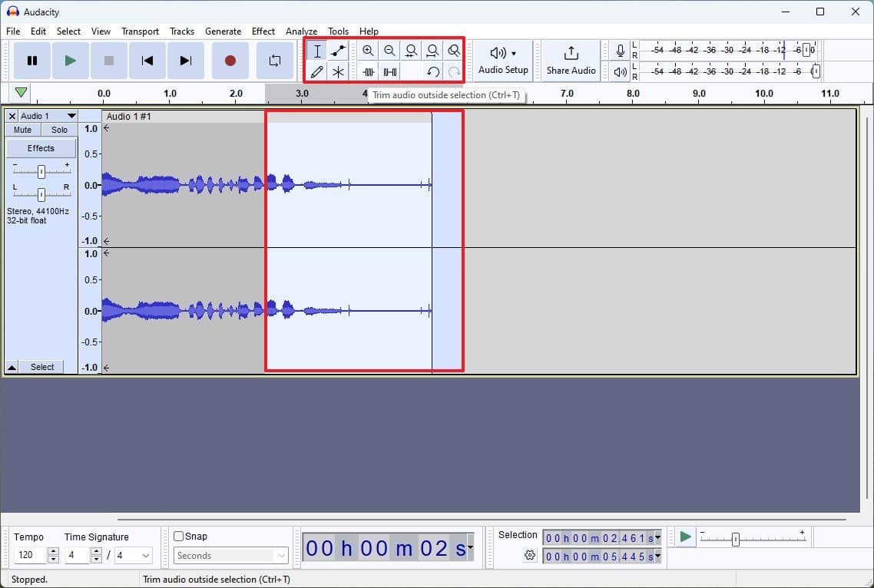Mute the Audio 1 track
The height and width of the screenshot is (588, 874).
point(23,130)
